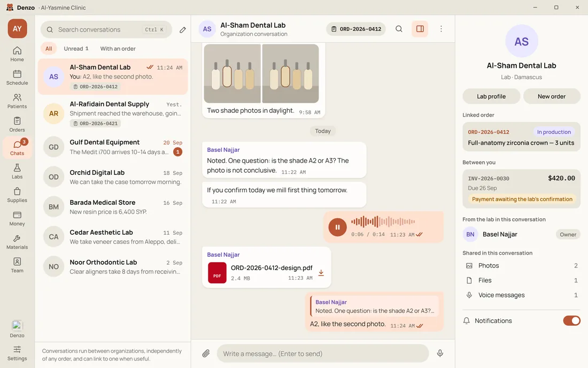The width and height of the screenshot is (588, 368).
Task: Open the Barada Medical Store conversation
Action: 113,207
